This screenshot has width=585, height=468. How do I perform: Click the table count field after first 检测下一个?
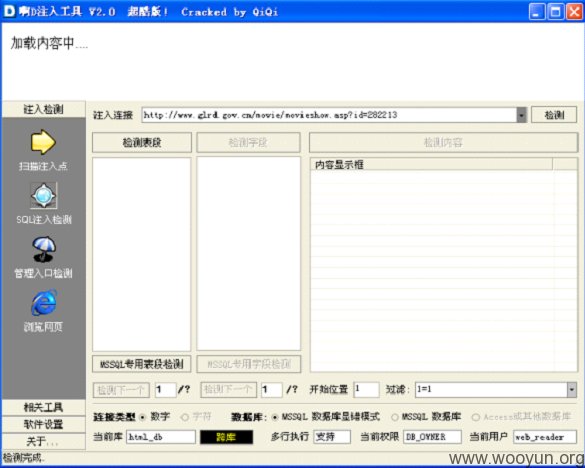pyautogui.click(x=165, y=390)
